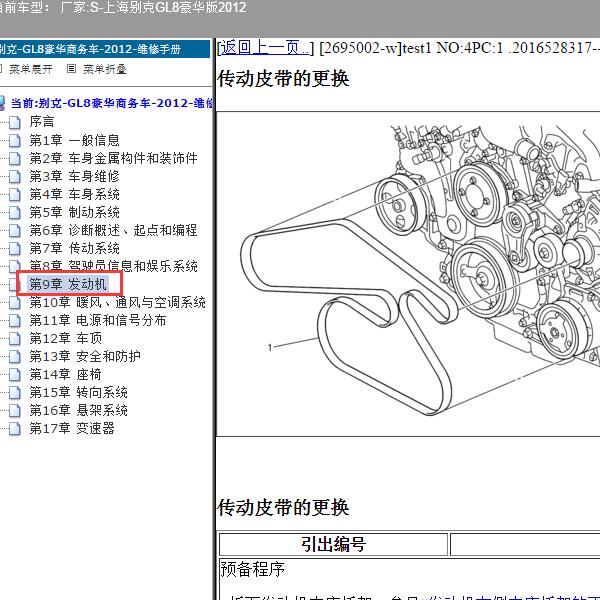Screen dimensions: 600x600
Task: Click the 预备程序 table row text
Action: click(x=252, y=569)
